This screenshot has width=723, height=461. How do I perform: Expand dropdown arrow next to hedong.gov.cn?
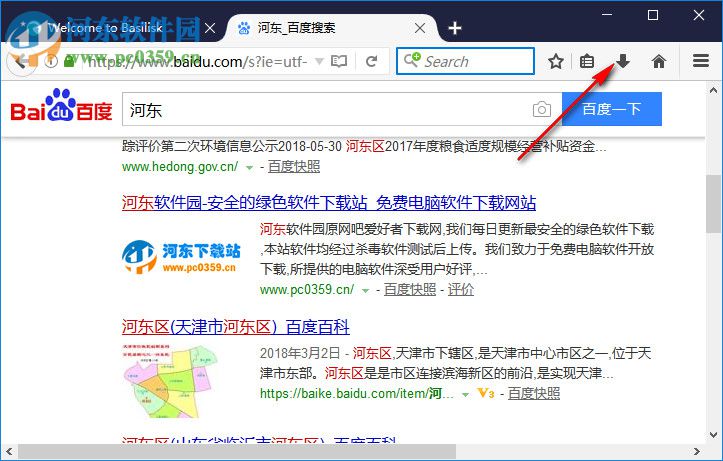(x=249, y=168)
